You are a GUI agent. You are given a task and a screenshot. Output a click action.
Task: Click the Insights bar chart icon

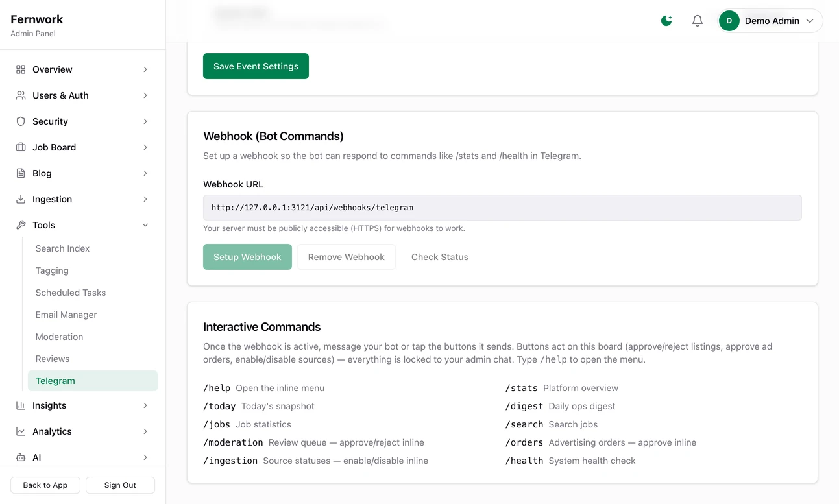pyautogui.click(x=21, y=405)
